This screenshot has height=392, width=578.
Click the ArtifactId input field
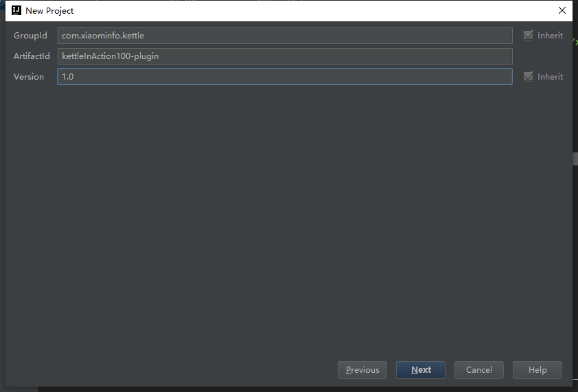point(285,56)
